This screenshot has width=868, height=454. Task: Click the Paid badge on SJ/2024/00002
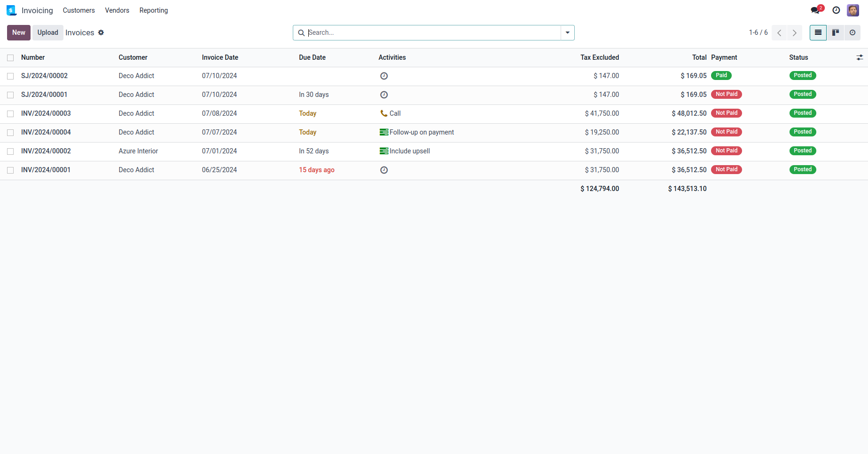pyautogui.click(x=721, y=75)
